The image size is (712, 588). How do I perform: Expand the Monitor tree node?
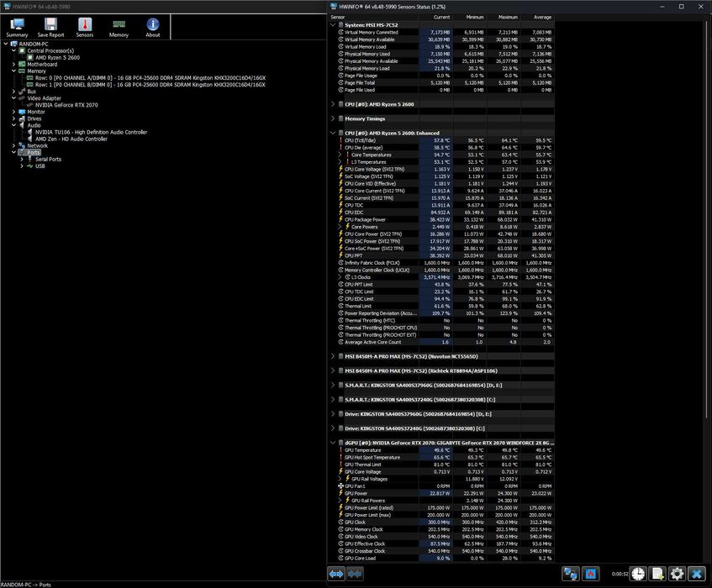13,112
